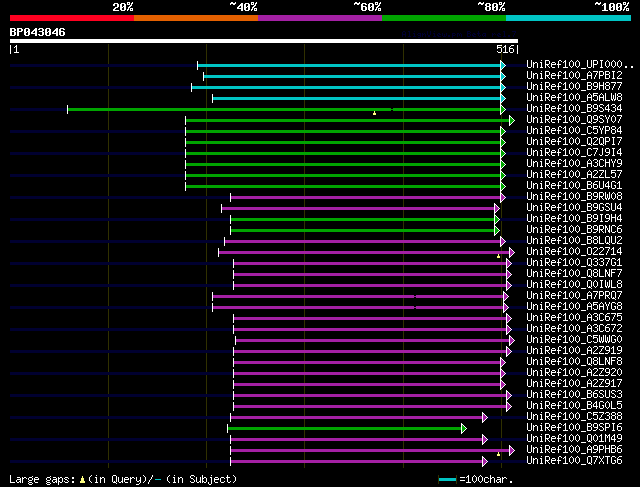Click the green arrowhead ending the B9SPI6 bar
The image size is (640, 487).
pos(464,429)
